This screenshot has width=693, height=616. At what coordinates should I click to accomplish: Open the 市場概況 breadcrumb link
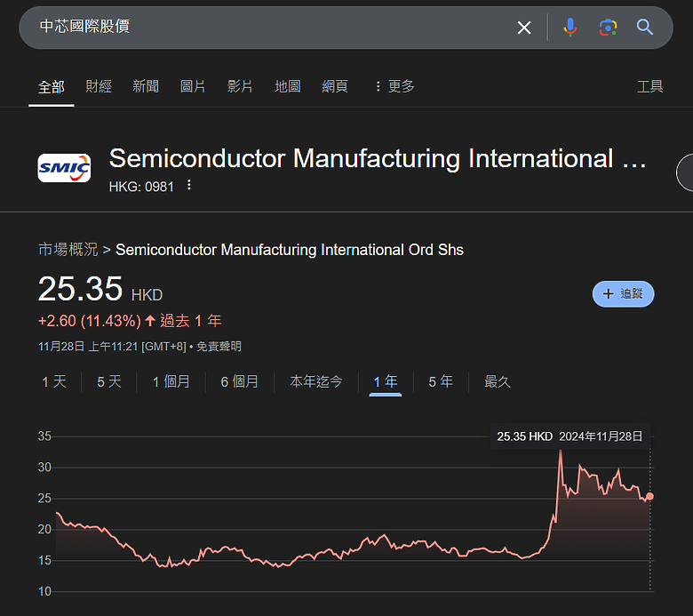68,250
